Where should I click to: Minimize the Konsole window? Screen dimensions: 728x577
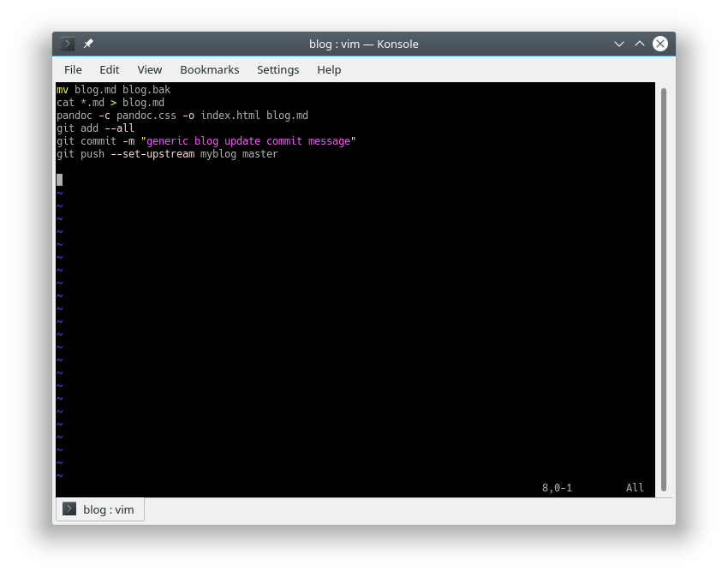point(619,45)
